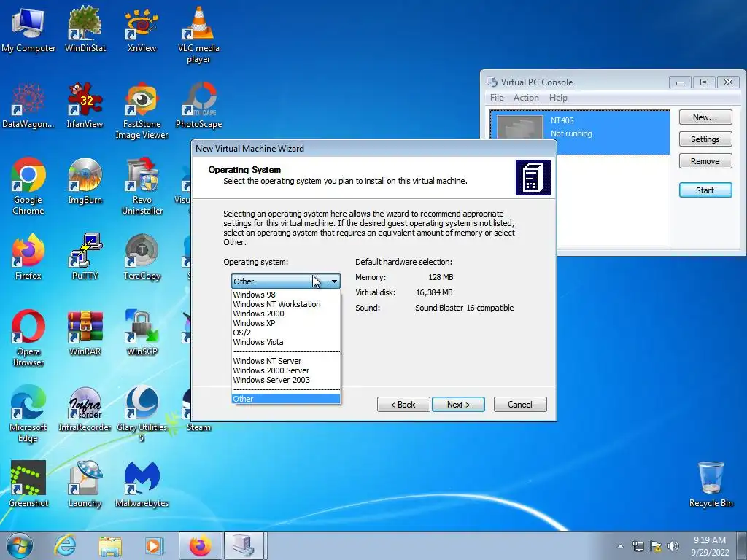This screenshot has height=560, width=747.
Task: Pick Windows Vista from the dropdown
Action: [x=286, y=342]
